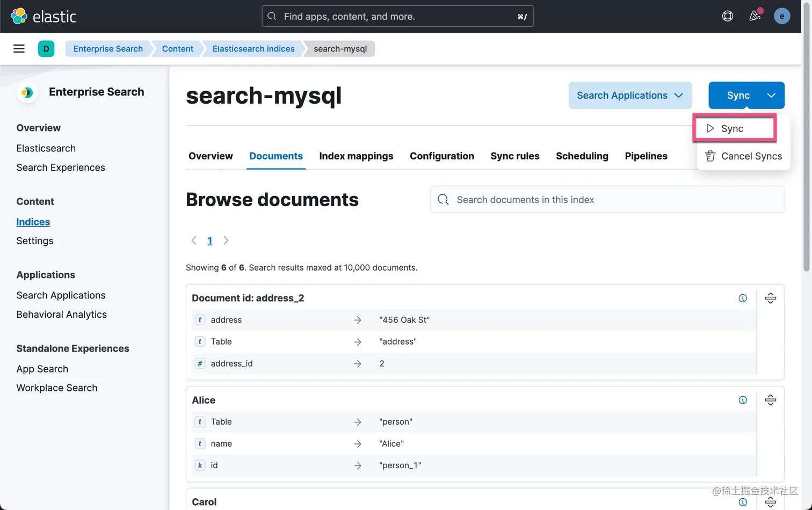This screenshot has height=510, width=812.
Task: Collapse fields of Alice document
Action: [x=771, y=400]
